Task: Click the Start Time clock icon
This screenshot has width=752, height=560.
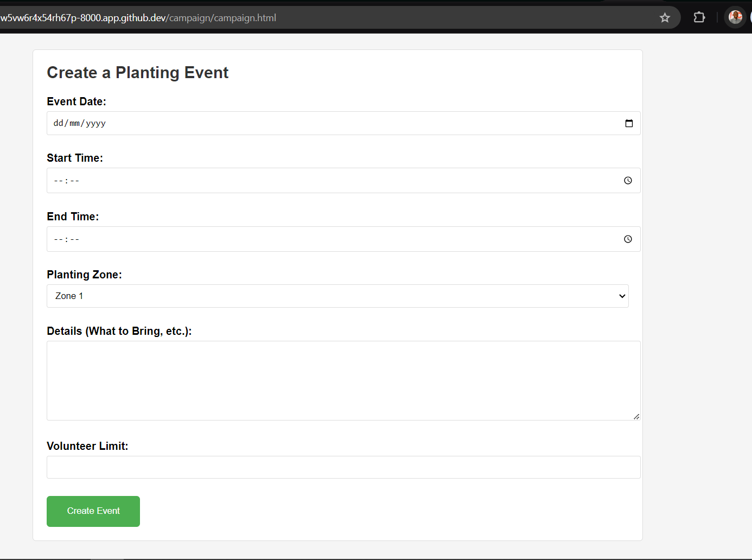Action: (628, 181)
